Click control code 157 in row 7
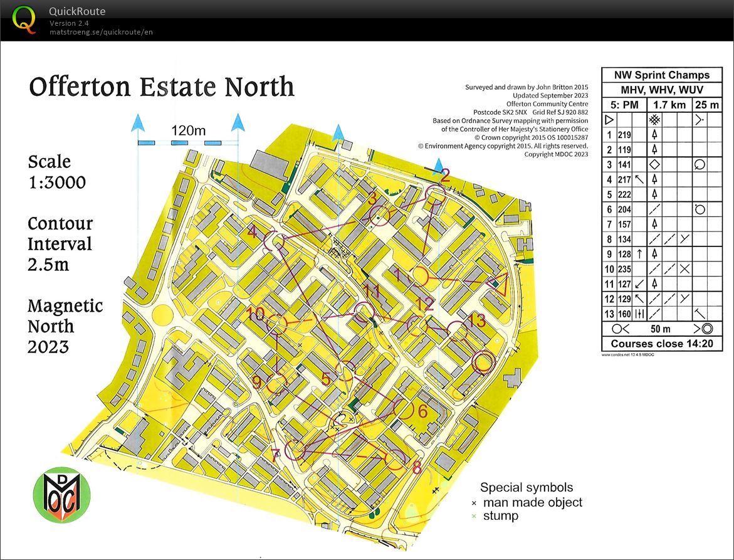The width and height of the screenshot is (734, 560). coord(624,225)
